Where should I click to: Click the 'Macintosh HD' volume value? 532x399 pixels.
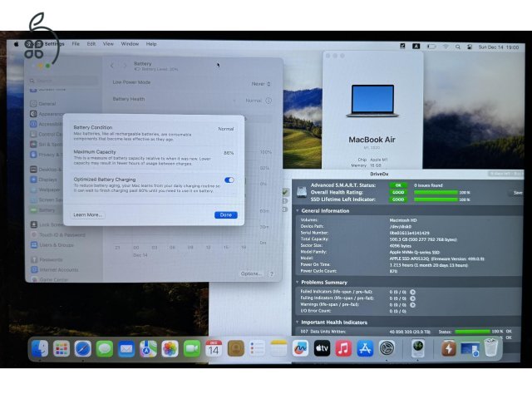pyautogui.click(x=403, y=220)
